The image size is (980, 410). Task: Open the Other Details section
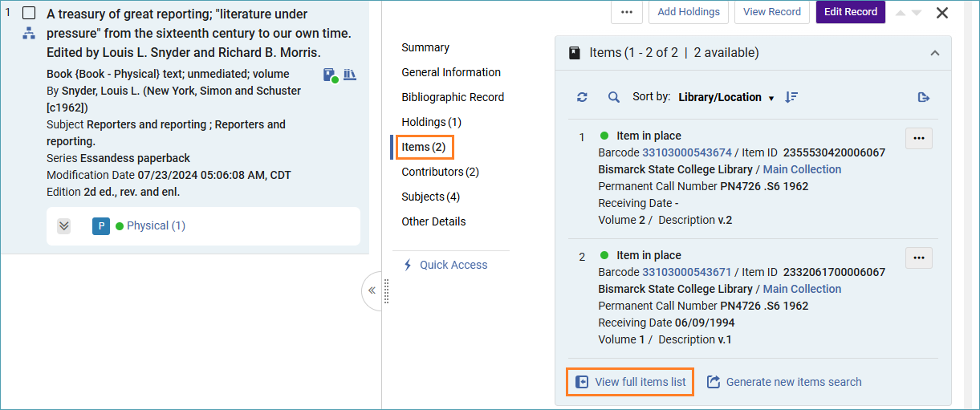pos(433,221)
